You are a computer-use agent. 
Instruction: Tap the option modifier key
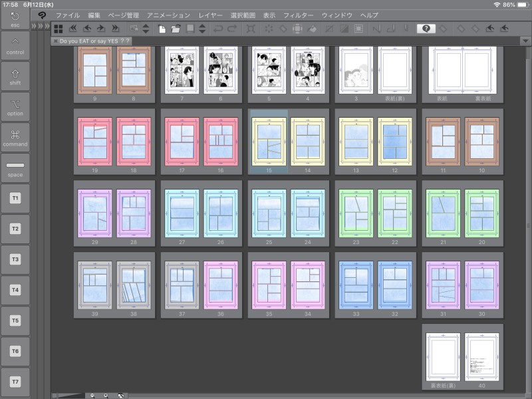tap(15, 107)
